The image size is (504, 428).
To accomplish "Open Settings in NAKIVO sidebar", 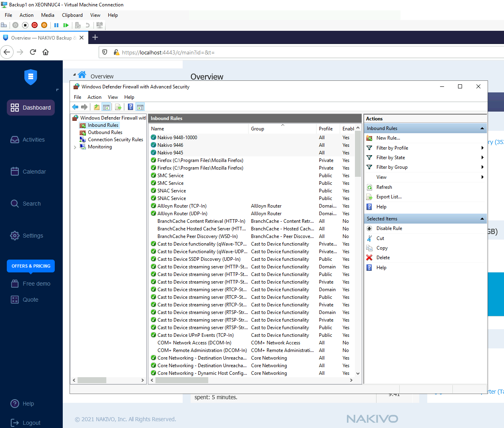I will pos(26,236).
